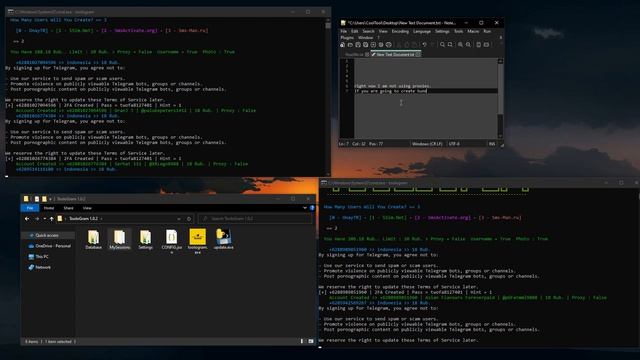This screenshot has width=640, height=360.
Task: Click the Undo icon in Notepad++ toolbar
Action: [424, 44]
